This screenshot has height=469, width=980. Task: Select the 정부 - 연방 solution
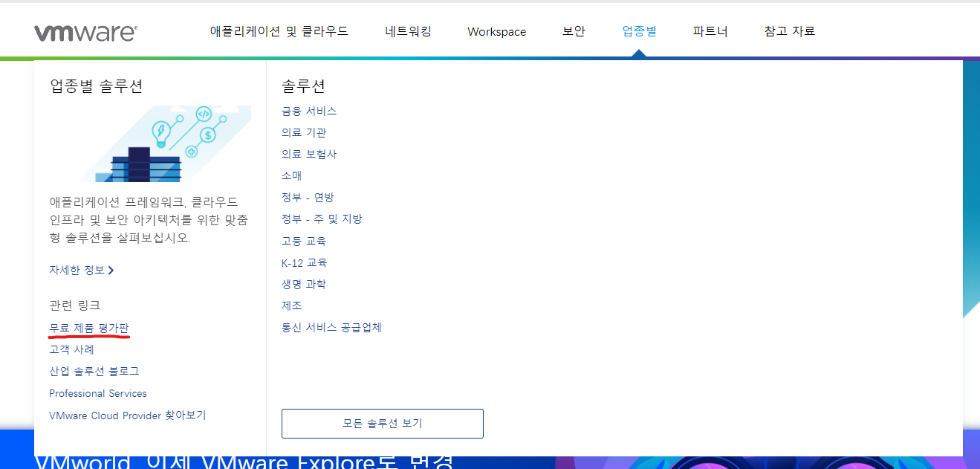click(308, 197)
